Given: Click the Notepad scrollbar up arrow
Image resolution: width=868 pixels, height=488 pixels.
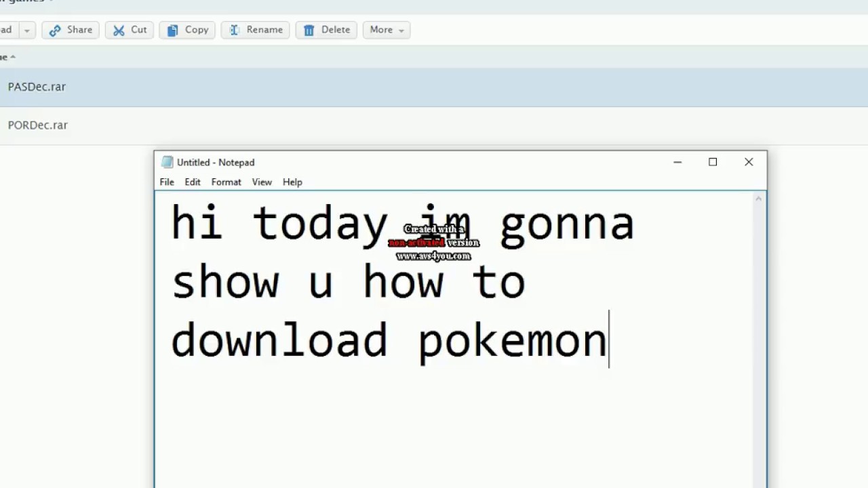Looking at the screenshot, I should click(x=759, y=198).
